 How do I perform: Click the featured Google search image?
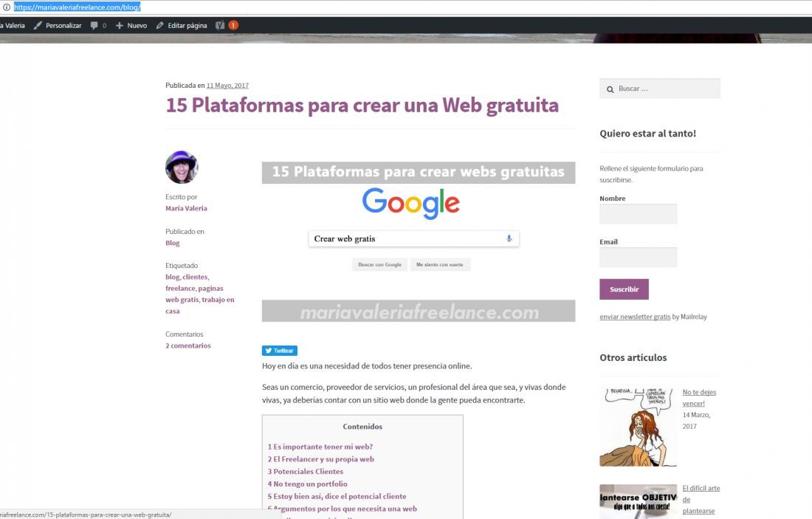tap(419, 241)
